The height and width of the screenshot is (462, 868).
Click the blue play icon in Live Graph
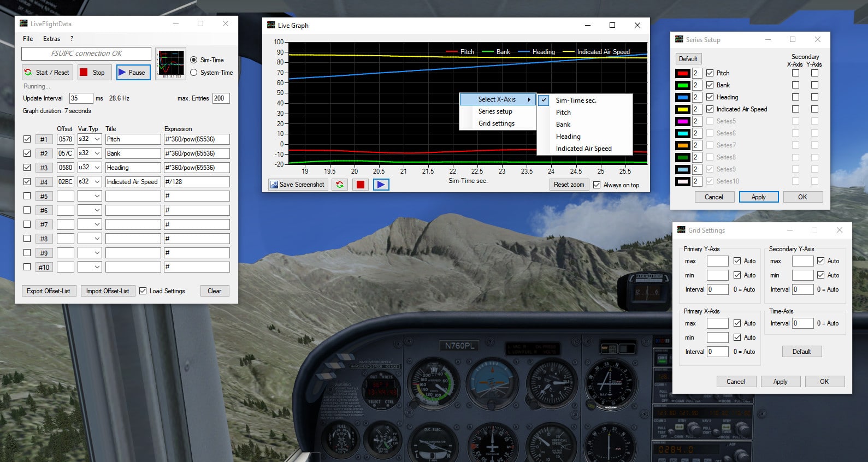click(381, 185)
